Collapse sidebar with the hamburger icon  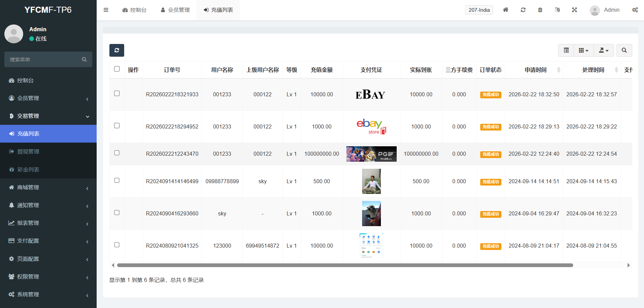[x=106, y=10]
